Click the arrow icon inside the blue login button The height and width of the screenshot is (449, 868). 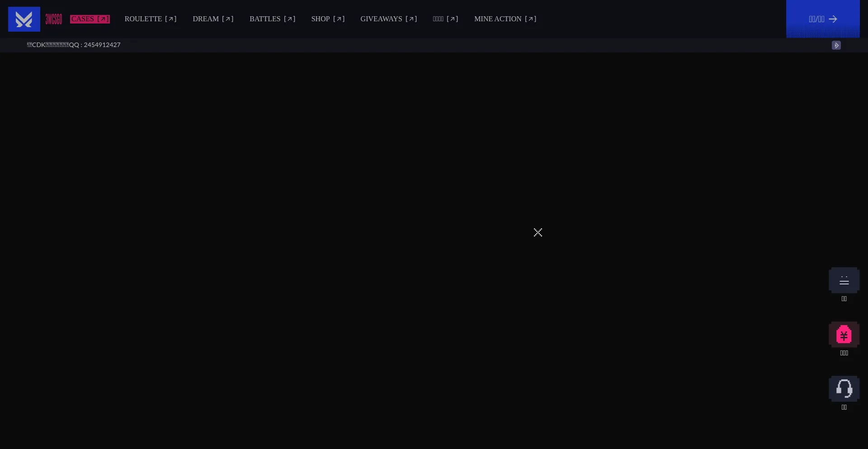coord(833,19)
